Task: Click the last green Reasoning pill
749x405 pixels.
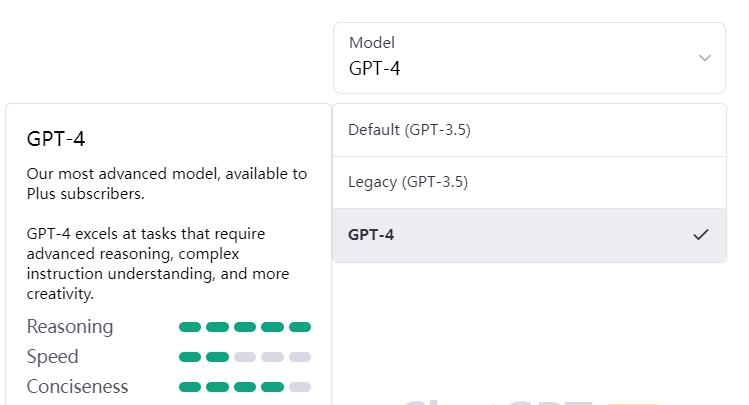Action: pos(300,327)
